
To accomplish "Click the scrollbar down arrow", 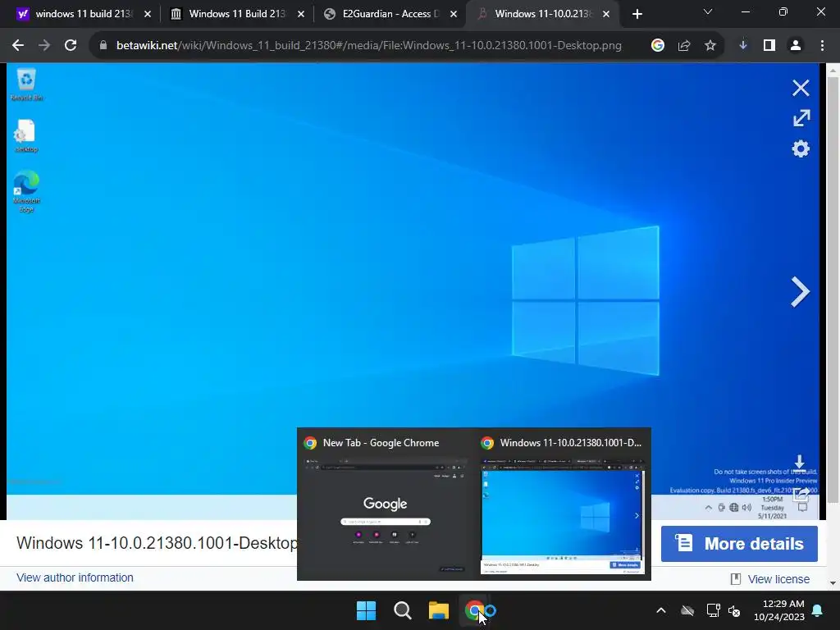I will tap(833, 583).
